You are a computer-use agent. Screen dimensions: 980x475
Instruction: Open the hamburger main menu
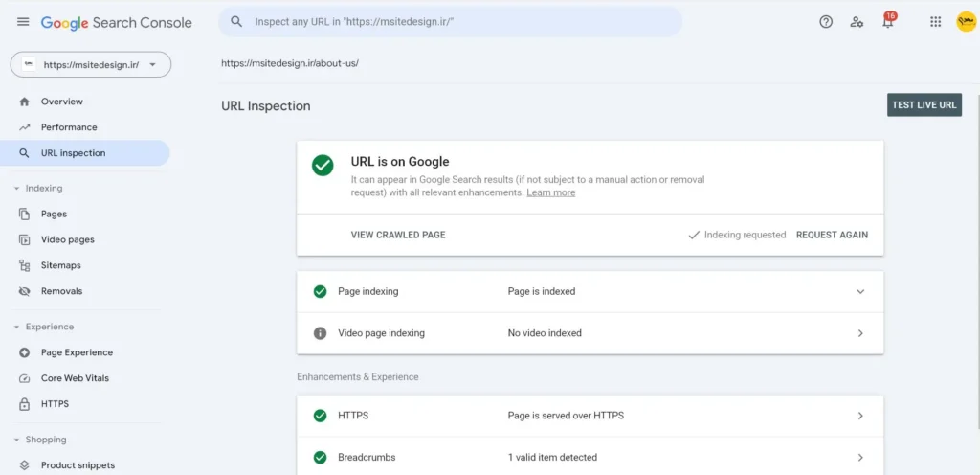(23, 22)
